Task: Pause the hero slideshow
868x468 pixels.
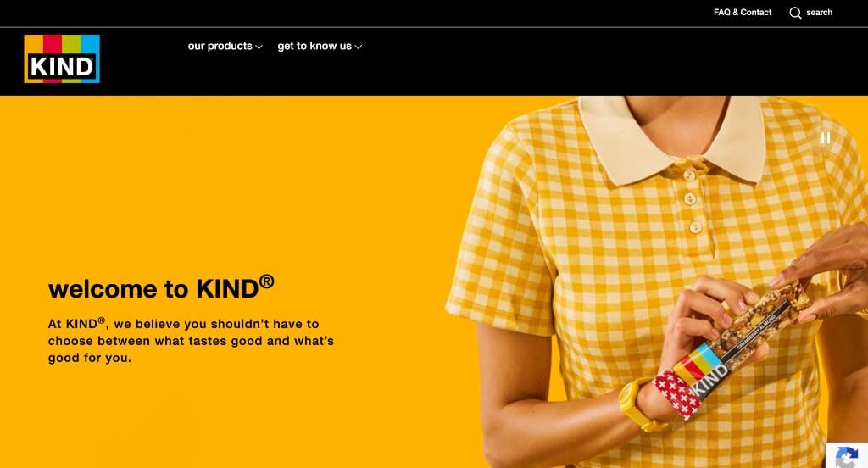Action: pos(826,138)
